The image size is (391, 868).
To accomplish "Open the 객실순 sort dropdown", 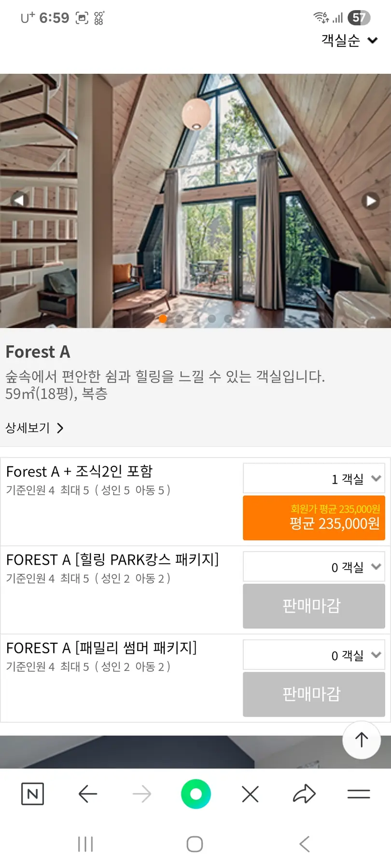I will coord(349,41).
